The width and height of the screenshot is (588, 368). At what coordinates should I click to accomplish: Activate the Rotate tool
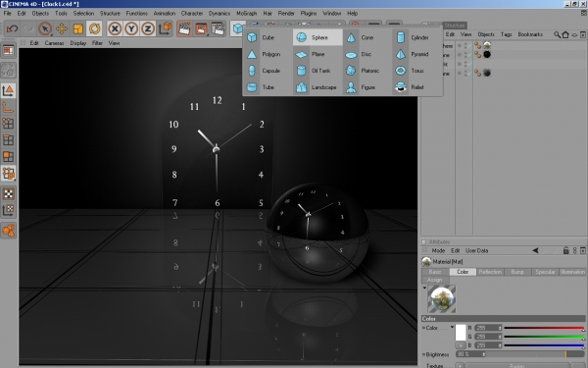[x=94, y=28]
